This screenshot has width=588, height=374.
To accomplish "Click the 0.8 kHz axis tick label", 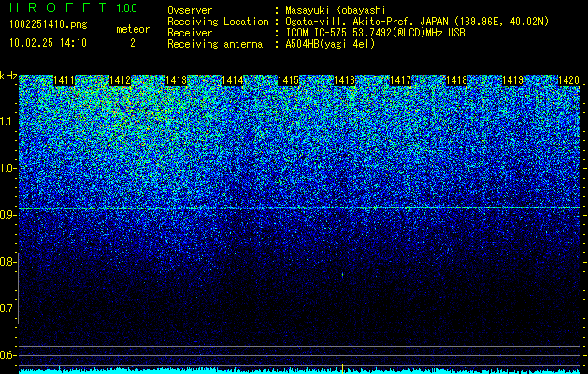I will (8, 262).
